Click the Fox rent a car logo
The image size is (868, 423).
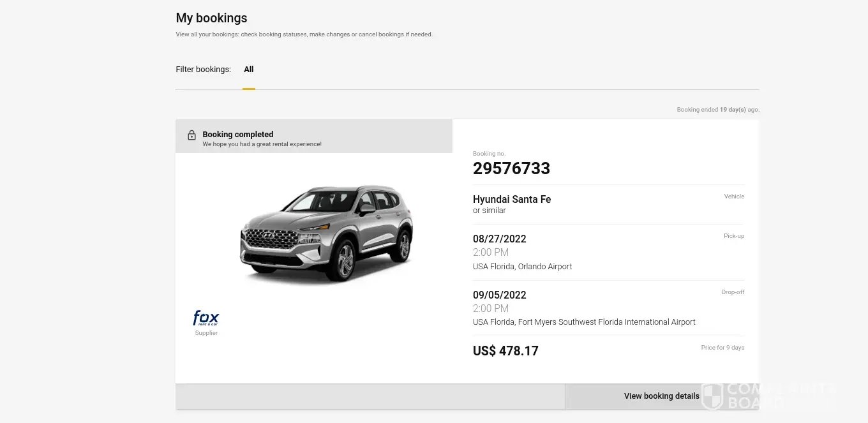[206, 318]
